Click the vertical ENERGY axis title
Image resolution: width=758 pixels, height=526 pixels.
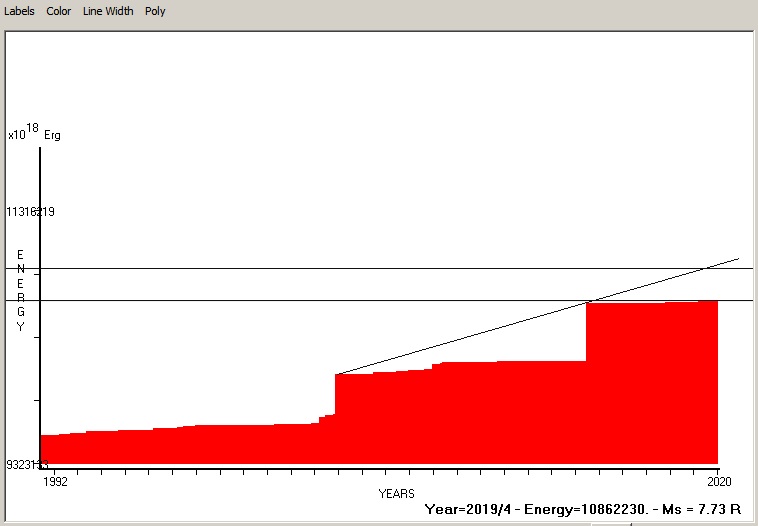[x=20, y=290]
